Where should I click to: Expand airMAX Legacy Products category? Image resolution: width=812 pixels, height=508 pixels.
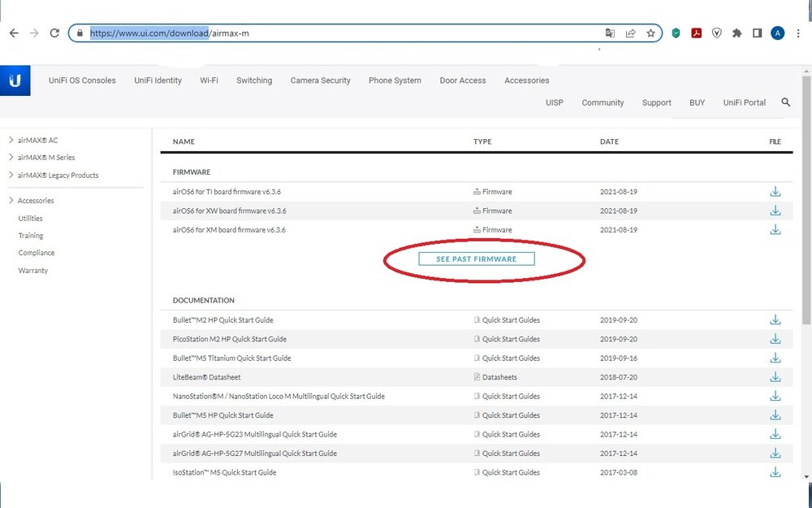(x=57, y=176)
